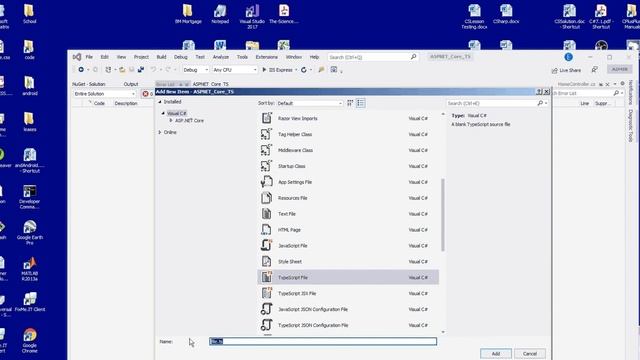Click the Cancel button
640x360 pixels.
pyautogui.click(x=530, y=353)
